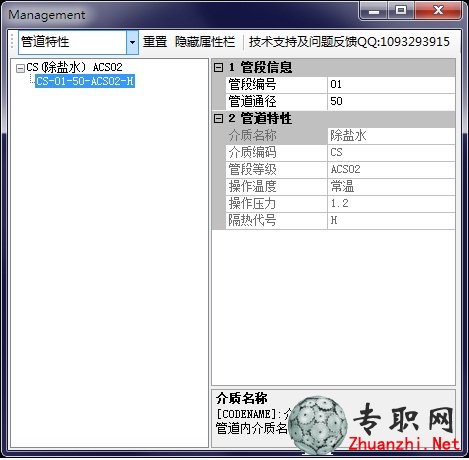Select the 介质编码 property row
This screenshot has height=460, width=469.
340,153
